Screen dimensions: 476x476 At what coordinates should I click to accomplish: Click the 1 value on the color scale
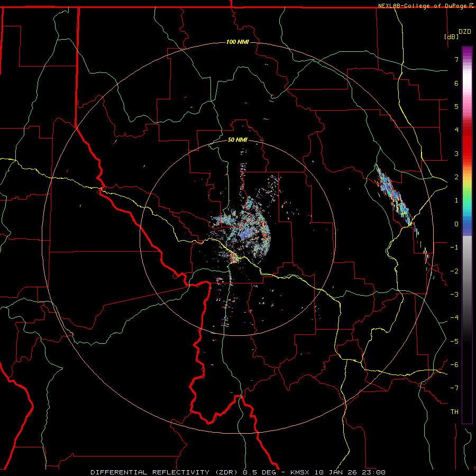[456, 200]
